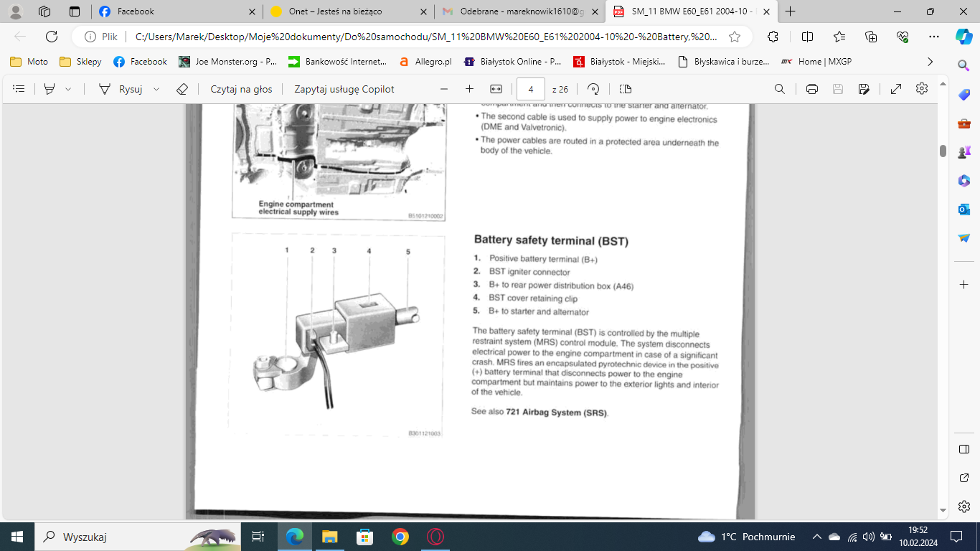Screen dimensions: 980x551
Task: Open the Moto bookmarks folder
Action: click(29, 62)
